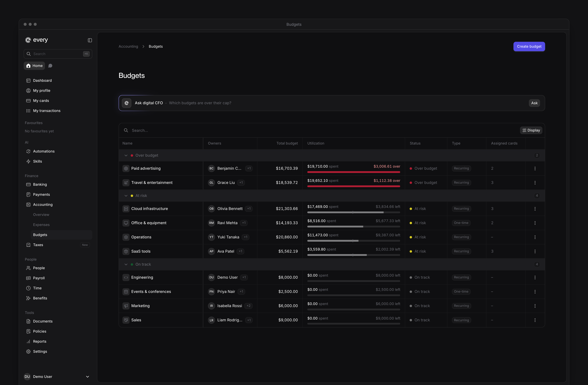Open row menu for Office & equipment
This screenshot has width=588, height=385.
pos(535,223)
